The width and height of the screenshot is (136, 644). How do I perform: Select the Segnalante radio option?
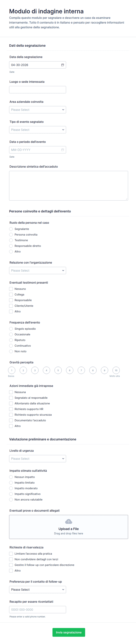pyautogui.click(x=11, y=229)
